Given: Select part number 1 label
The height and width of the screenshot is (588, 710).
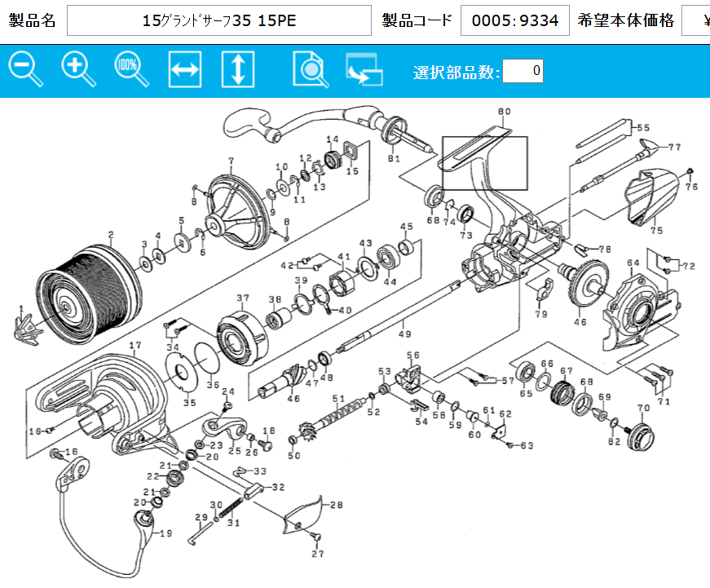Looking at the screenshot, I should click(21, 309).
